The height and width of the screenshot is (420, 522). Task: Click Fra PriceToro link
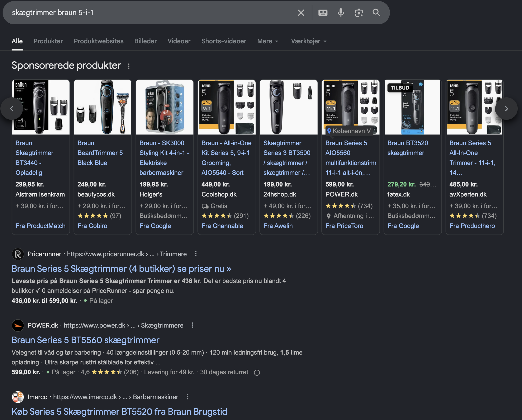pos(344,226)
